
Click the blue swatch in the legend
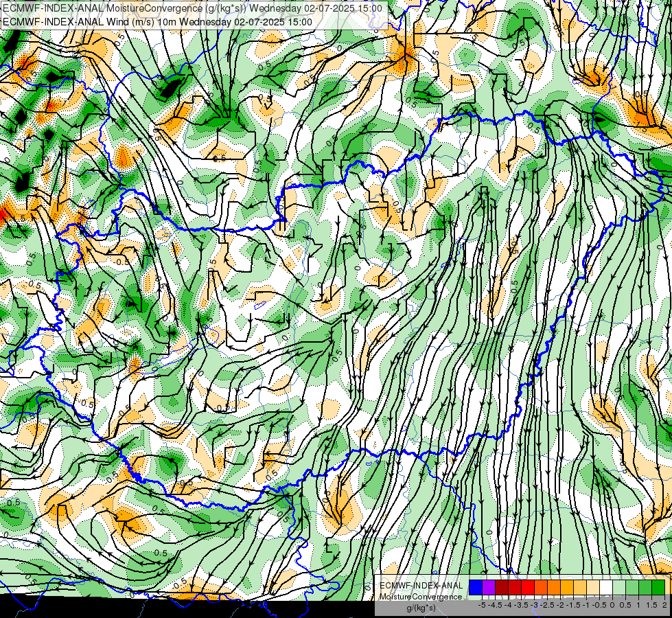[x=476, y=588]
